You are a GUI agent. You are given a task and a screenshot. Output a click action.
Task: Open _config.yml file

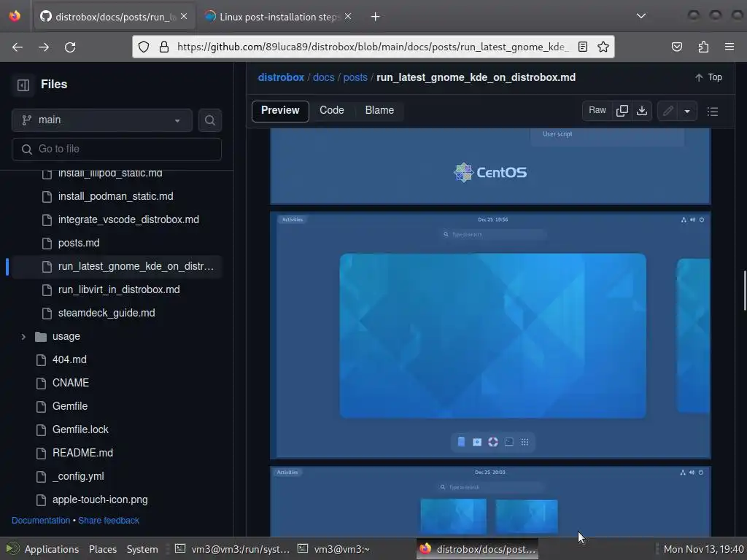78,476
